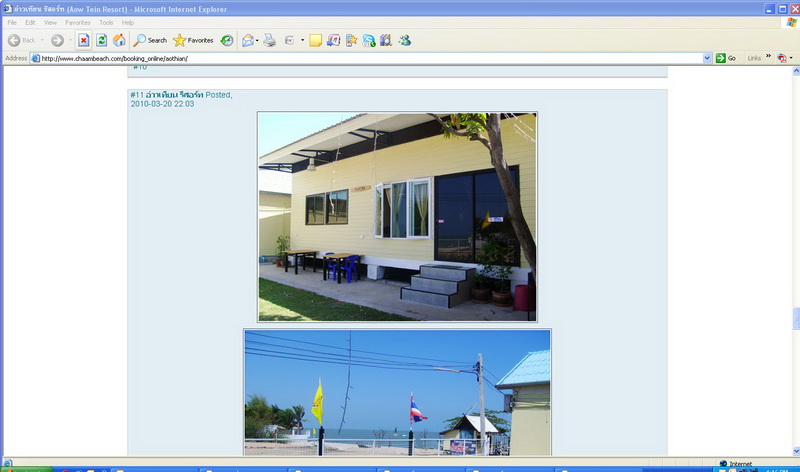Open the File menu
The image size is (800, 472).
(x=12, y=22)
